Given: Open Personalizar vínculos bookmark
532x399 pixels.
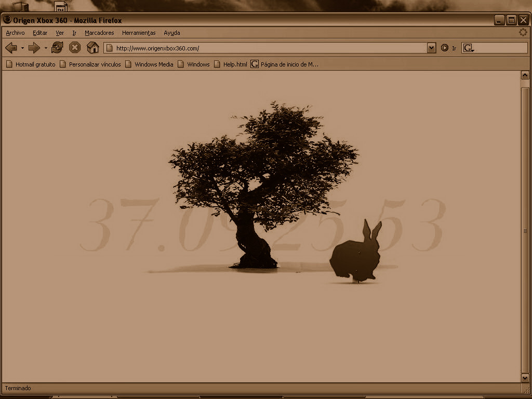Looking at the screenshot, I should coord(90,64).
